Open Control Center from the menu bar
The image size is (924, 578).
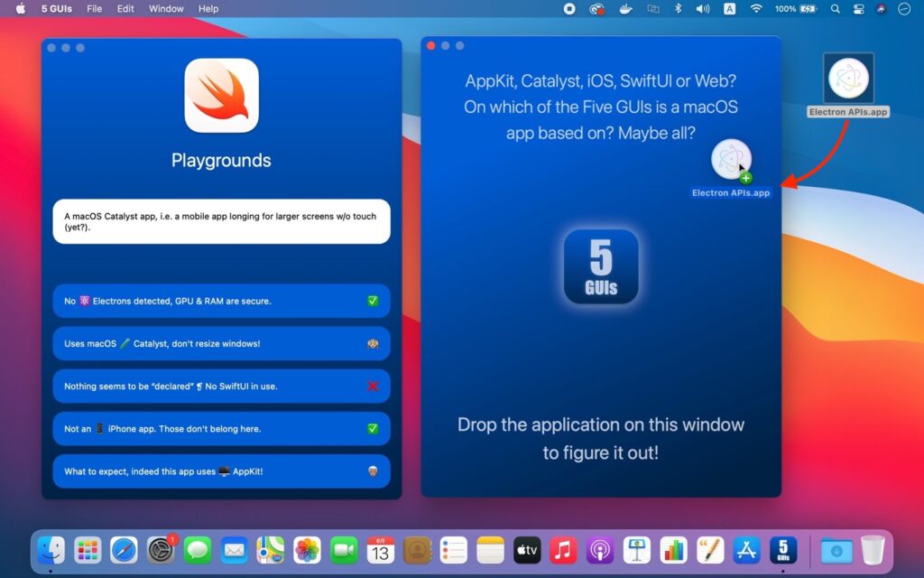click(x=857, y=8)
